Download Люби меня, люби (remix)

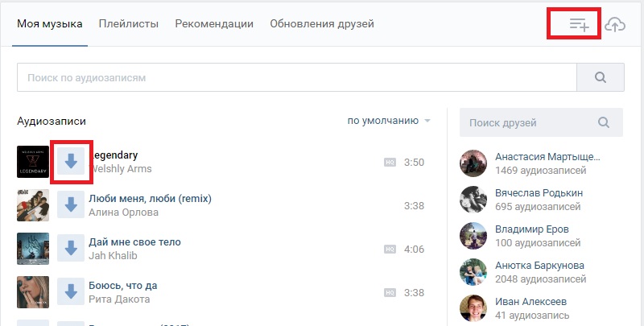pos(71,204)
